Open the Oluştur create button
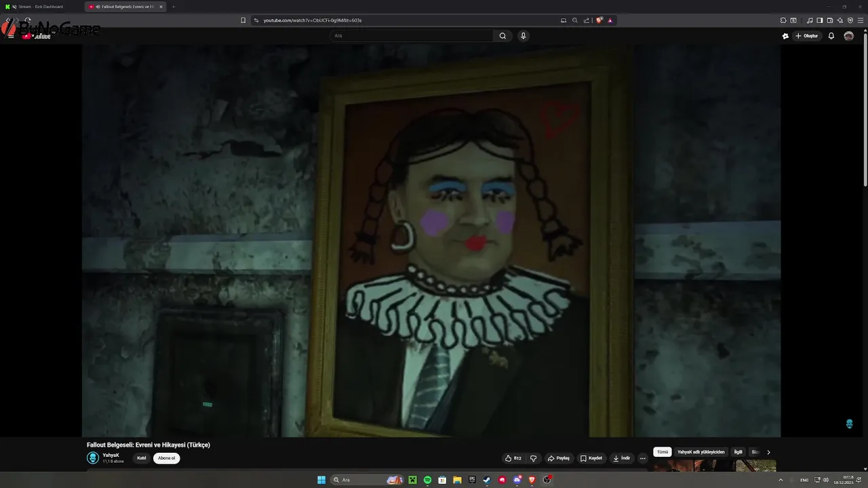This screenshot has height=488, width=868. 807,36
